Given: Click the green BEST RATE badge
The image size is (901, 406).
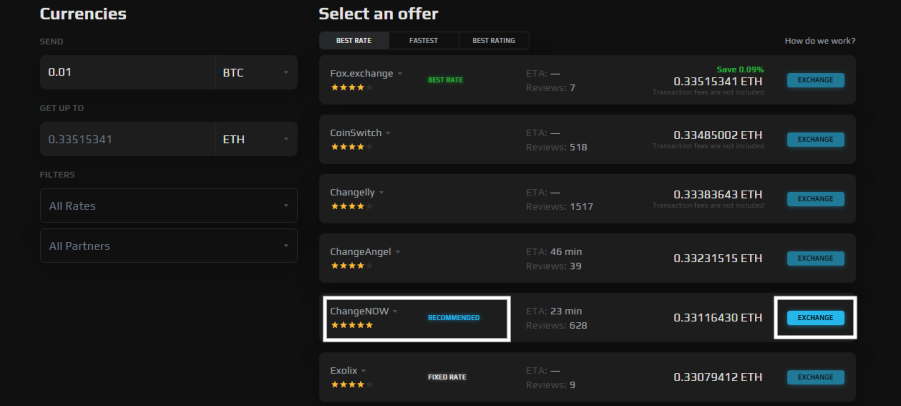Looking at the screenshot, I should (445, 80).
